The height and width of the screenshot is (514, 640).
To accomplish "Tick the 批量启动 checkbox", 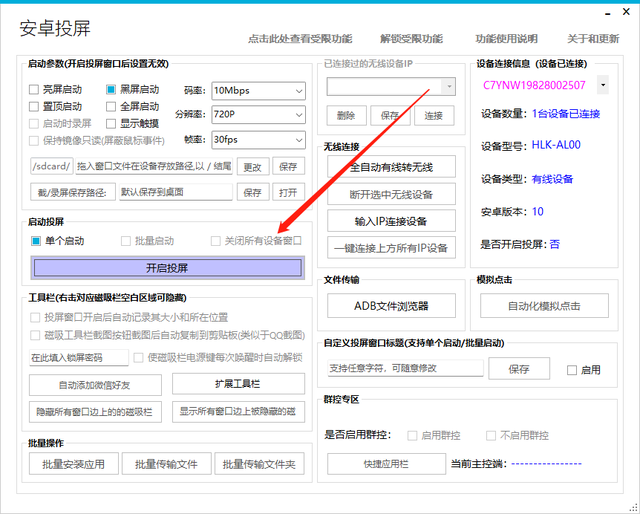I will [126, 241].
